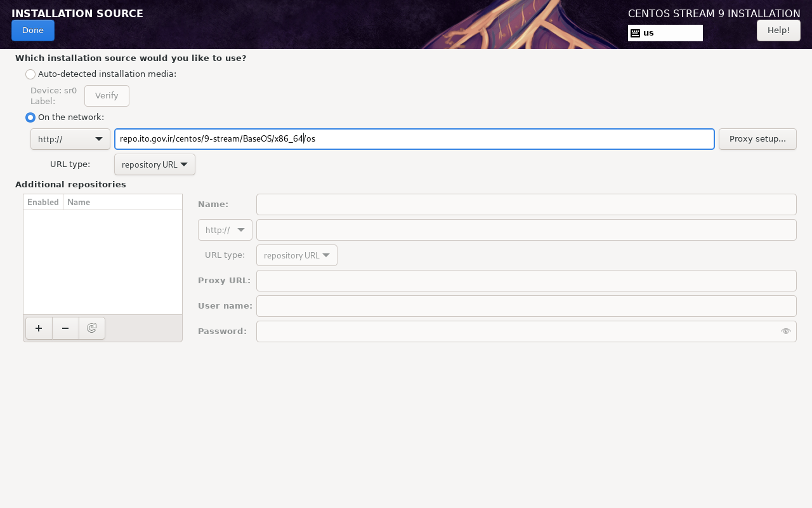The height and width of the screenshot is (508, 812).
Task: Click the Done button
Action: pyautogui.click(x=33, y=30)
